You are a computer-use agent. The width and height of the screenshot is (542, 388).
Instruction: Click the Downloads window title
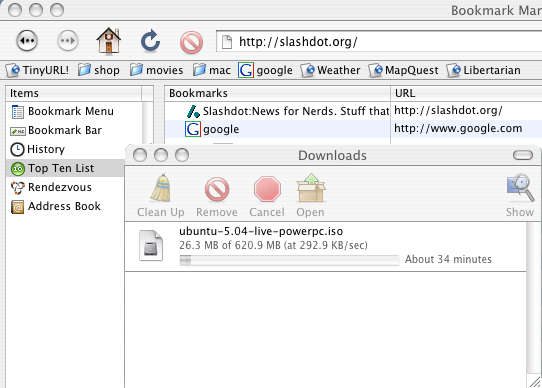pyautogui.click(x=332, y=156)
